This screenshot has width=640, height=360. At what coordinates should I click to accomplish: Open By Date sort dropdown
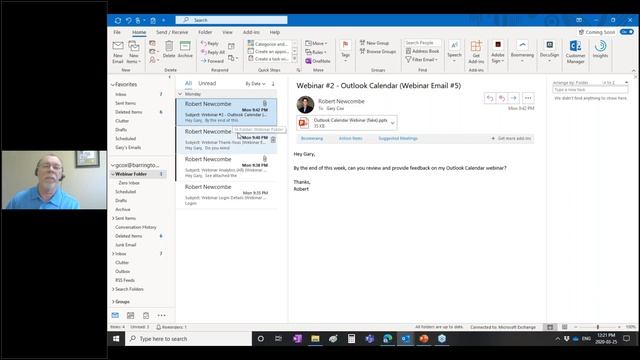pos(255,84)
